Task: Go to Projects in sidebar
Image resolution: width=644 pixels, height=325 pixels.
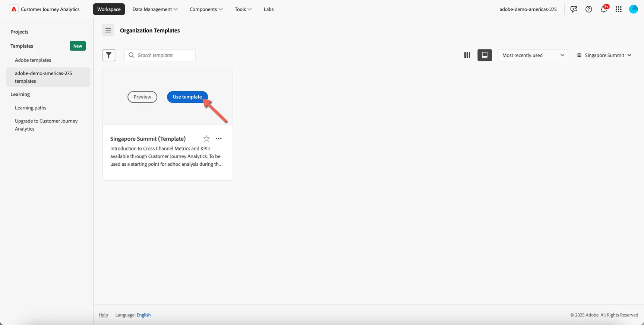Action: click(19, 32)
